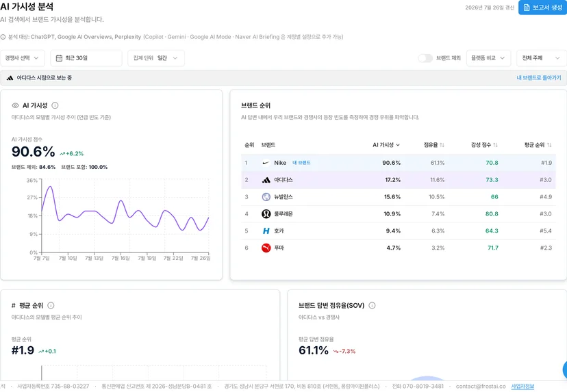Toggle the 브랜드 제외 switch
The image size is (567, 392).
[425, 58]
